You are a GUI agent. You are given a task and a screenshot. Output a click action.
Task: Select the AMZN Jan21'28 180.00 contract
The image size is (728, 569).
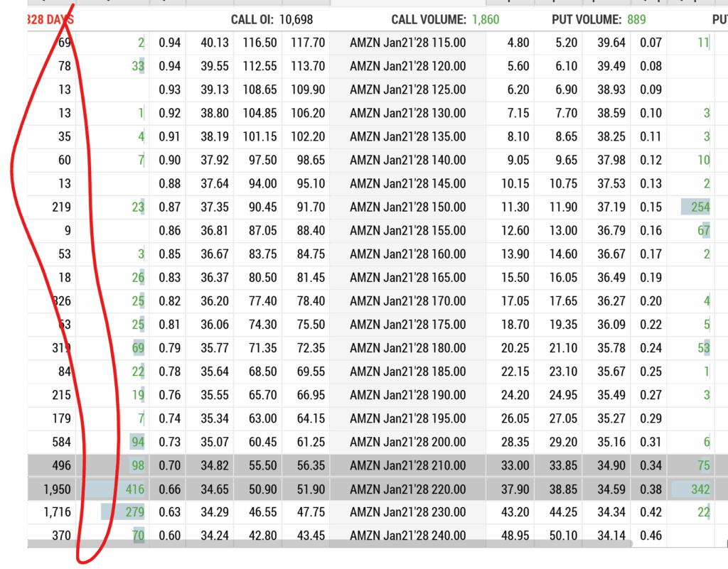click(x=407, y=348)
